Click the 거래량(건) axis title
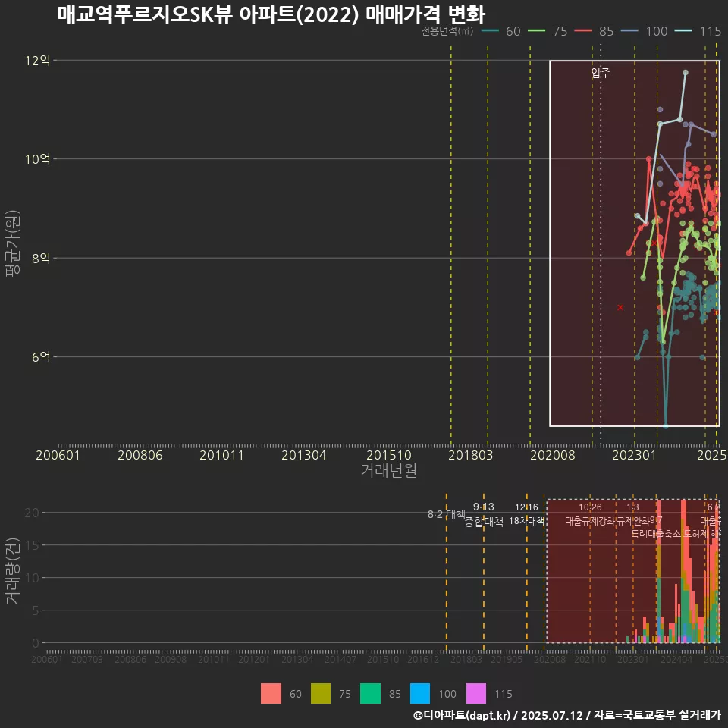The width and height of the screenshot is (728, 728). coord(13,570)
